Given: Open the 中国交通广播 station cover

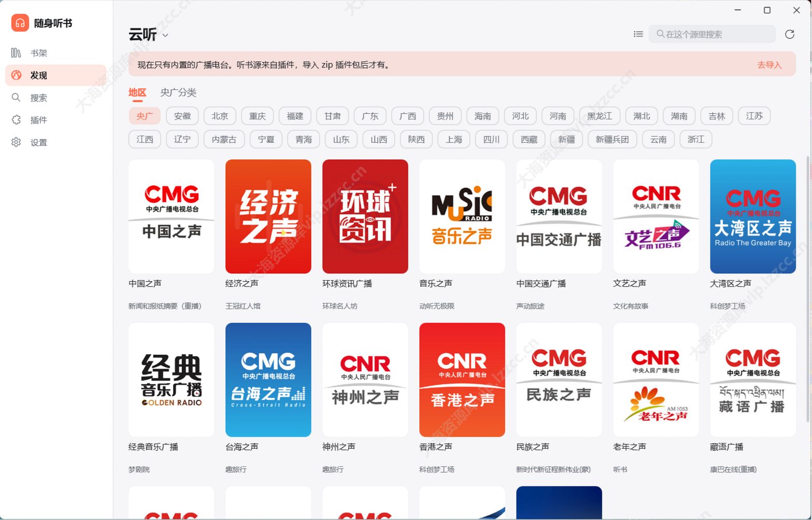Looking at the screenshot, I should pyautogui.click(x=559, y=217).
